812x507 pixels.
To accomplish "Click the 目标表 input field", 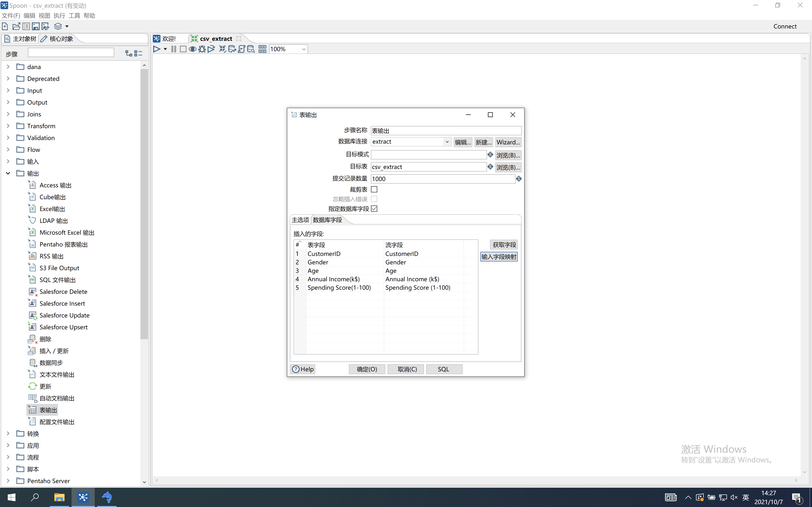I will pos(430,167).
